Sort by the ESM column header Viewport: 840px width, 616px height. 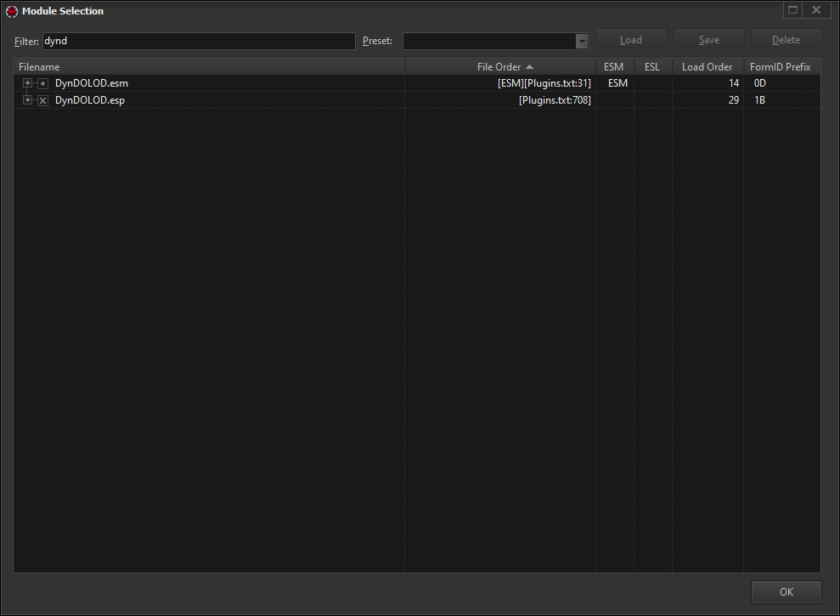615,67
